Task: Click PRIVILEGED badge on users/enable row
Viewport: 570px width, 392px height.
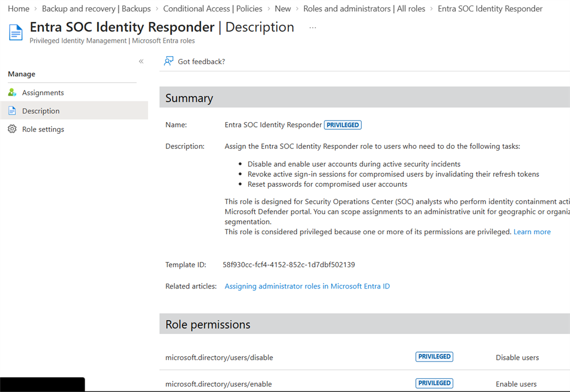Action: pos(434,383)
